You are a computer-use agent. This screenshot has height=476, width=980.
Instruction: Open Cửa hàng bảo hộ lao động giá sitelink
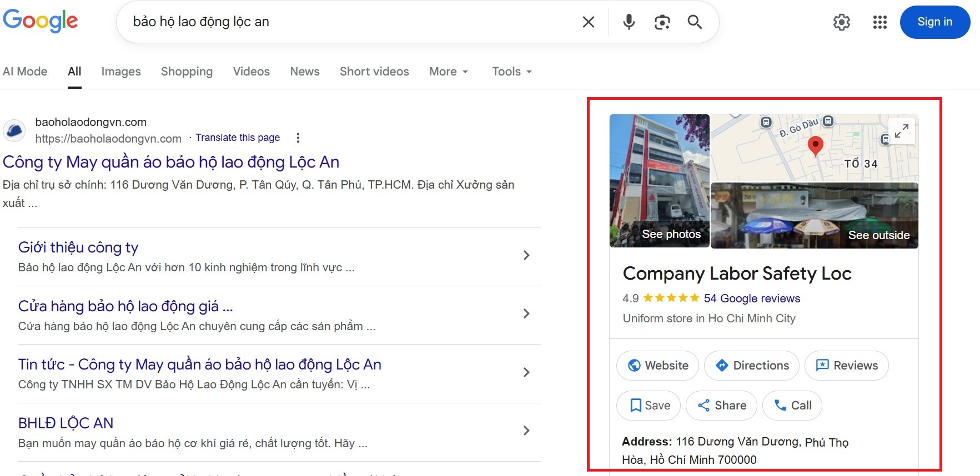[x=125, y=306]
